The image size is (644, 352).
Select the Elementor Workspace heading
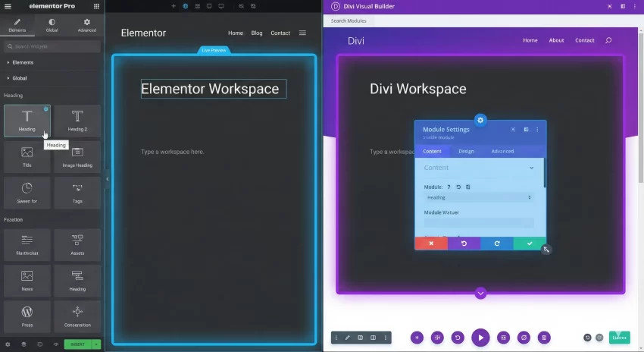[214, 89]
